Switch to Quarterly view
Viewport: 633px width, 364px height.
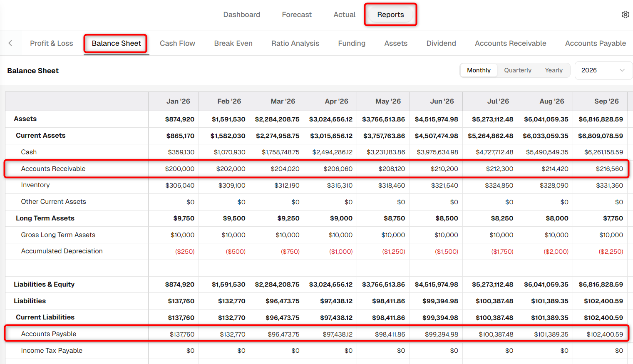point(518,70)
